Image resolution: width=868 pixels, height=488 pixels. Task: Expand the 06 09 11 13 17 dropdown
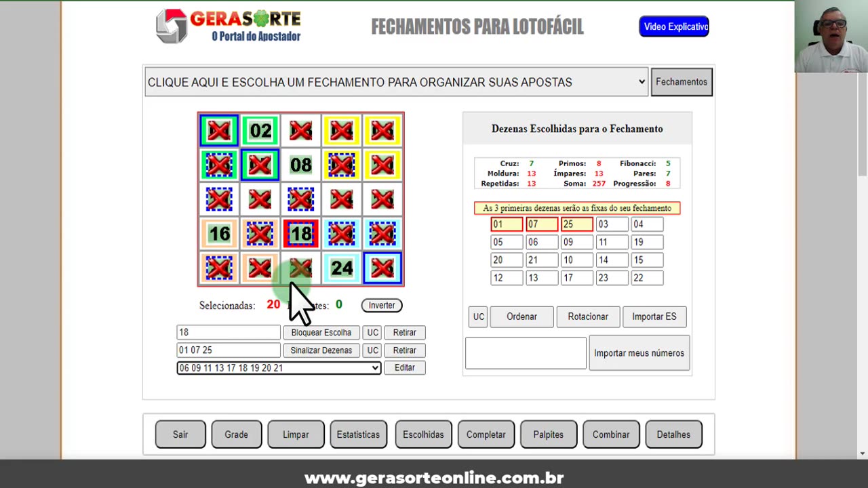pos(279,367)
